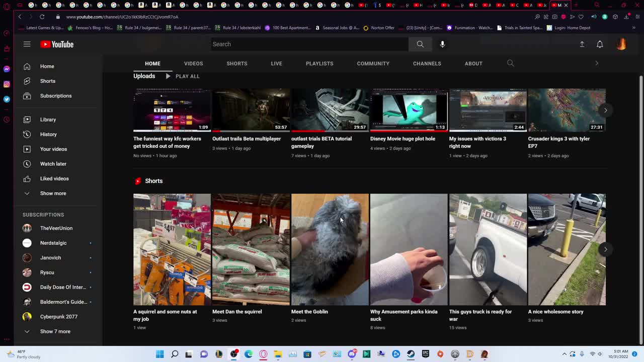Viewport: 644px width, 362px height.
Task: Click the browser address bar URL
Action: (122, 17)
